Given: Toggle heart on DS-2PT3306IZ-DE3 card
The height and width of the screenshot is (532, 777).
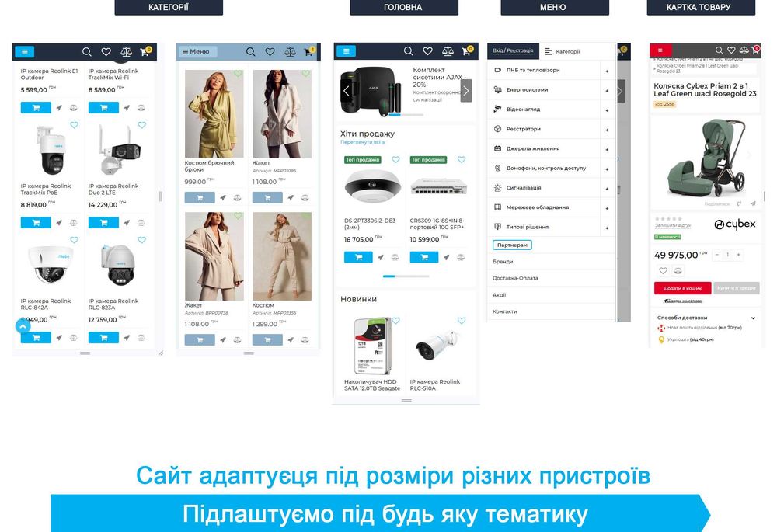Looking at the screenshot, I should 396,159.
